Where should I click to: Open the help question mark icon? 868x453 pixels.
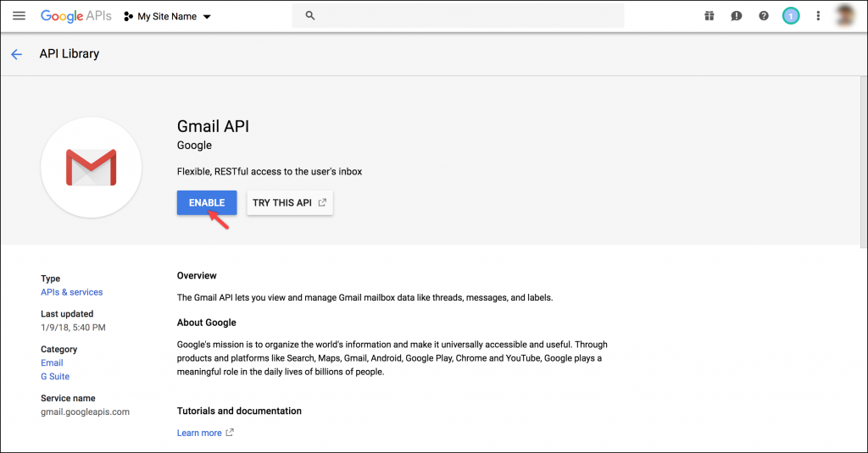(x=764, y=16)
